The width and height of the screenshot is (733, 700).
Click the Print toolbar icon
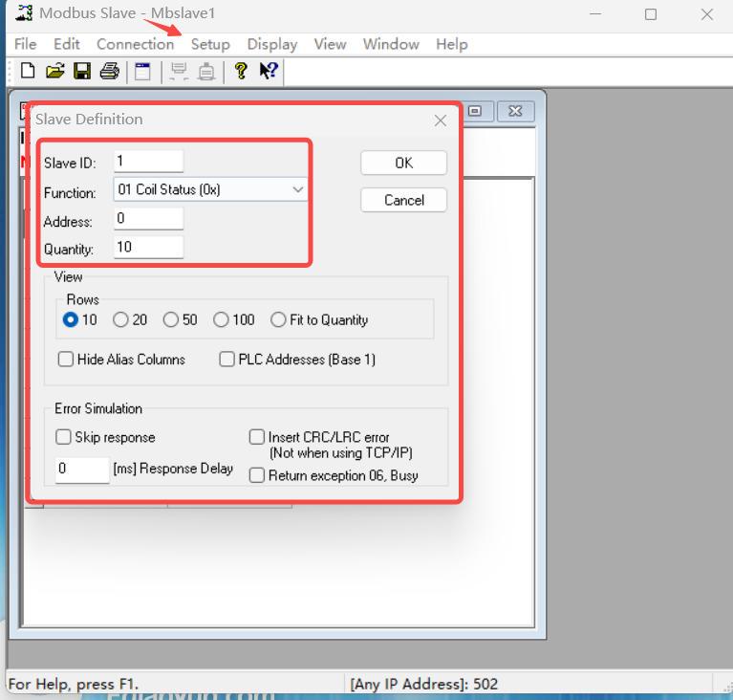point(109,71)
